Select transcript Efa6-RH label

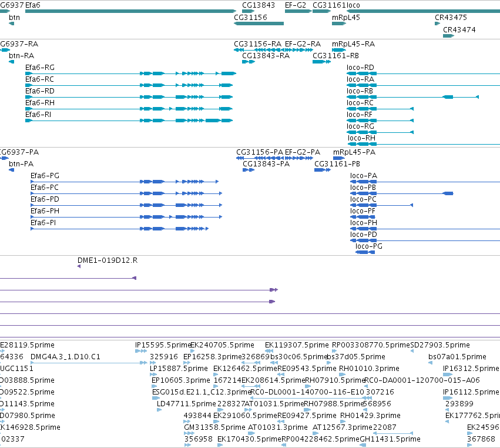point(40,103)
